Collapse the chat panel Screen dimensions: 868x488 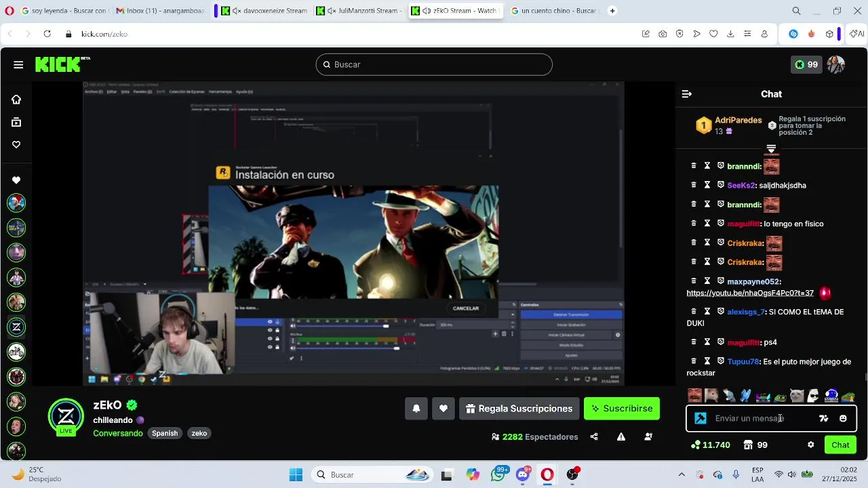tap(686, 94)
